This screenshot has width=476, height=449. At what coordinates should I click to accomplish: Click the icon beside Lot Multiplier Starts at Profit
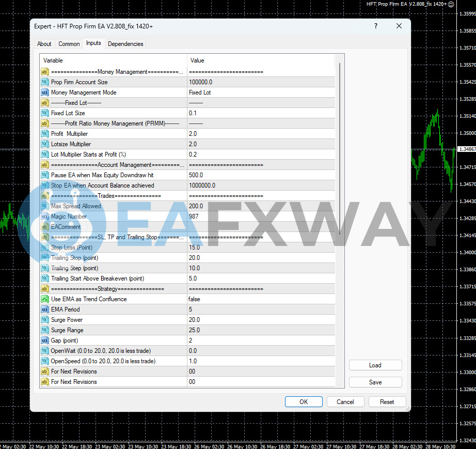point(44,154)
